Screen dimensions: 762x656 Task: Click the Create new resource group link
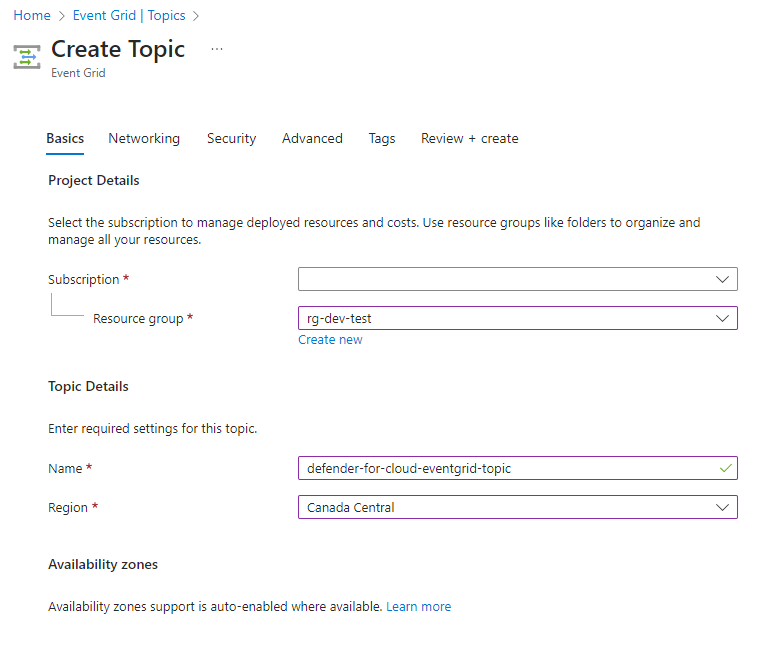click(330, 340)
